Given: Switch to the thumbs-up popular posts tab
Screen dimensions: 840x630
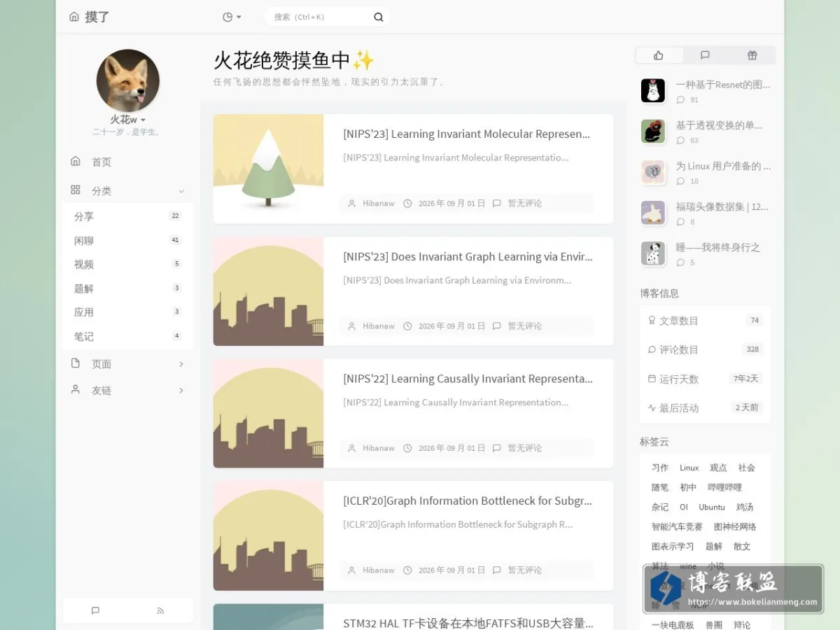Looking at the screenshot, I should [x=658, y=55].
